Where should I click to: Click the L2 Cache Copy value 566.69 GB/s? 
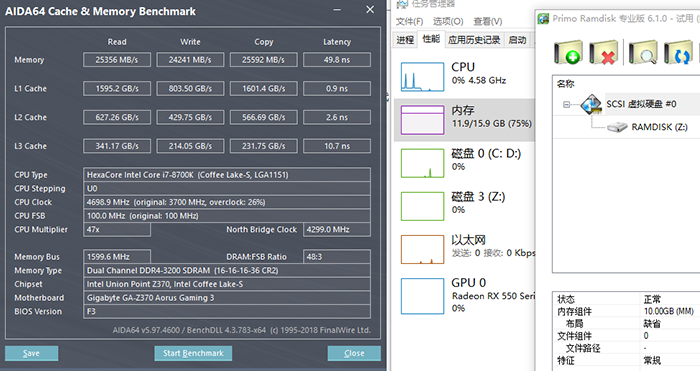263,117
